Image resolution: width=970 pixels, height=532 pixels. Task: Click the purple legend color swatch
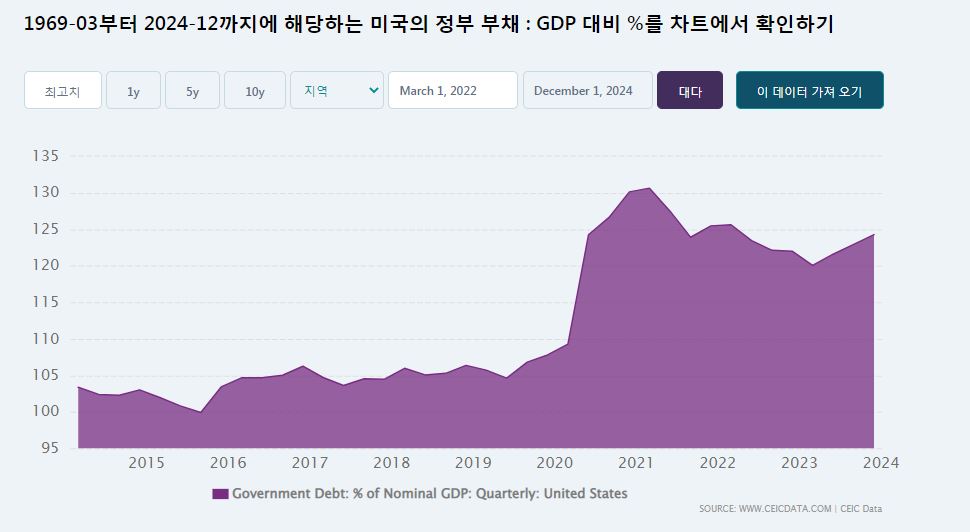[220, 494]
